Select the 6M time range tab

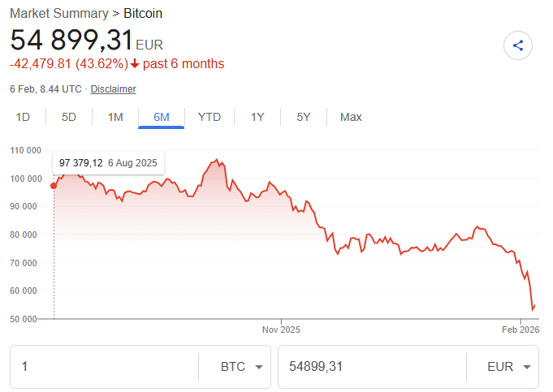coord(162,117)
